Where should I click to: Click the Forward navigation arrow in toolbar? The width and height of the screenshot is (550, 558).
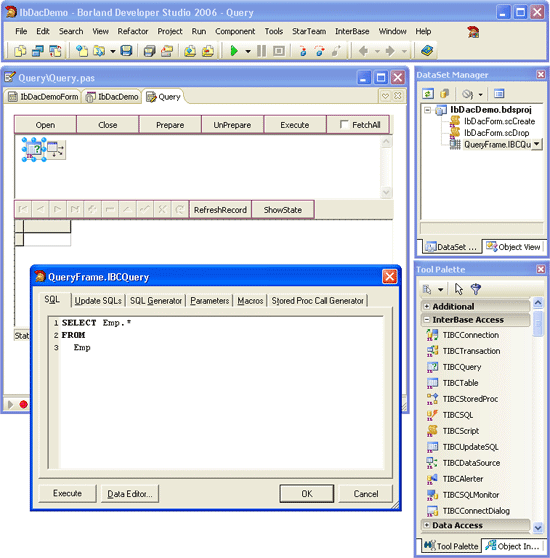pos(390,51)
